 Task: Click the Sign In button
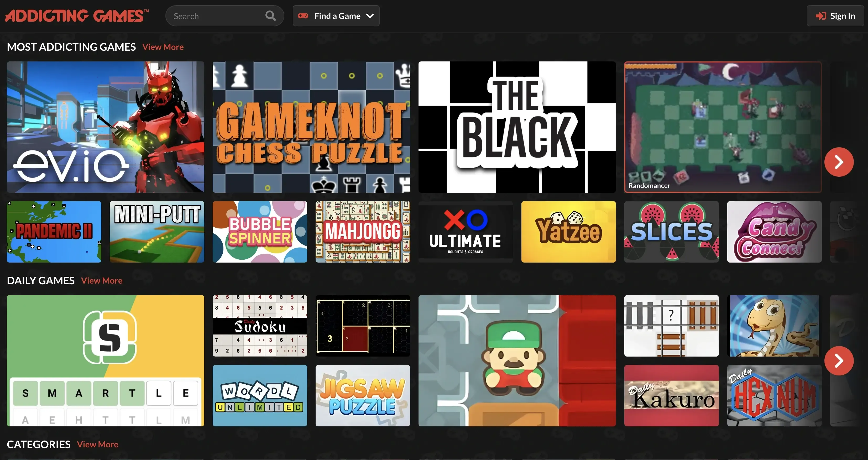pos(835,16)
